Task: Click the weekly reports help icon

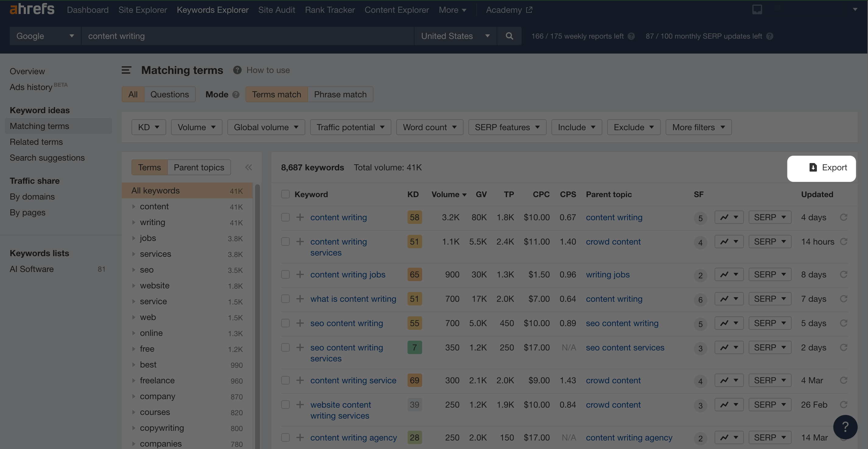Action: (x=631, y=36)
